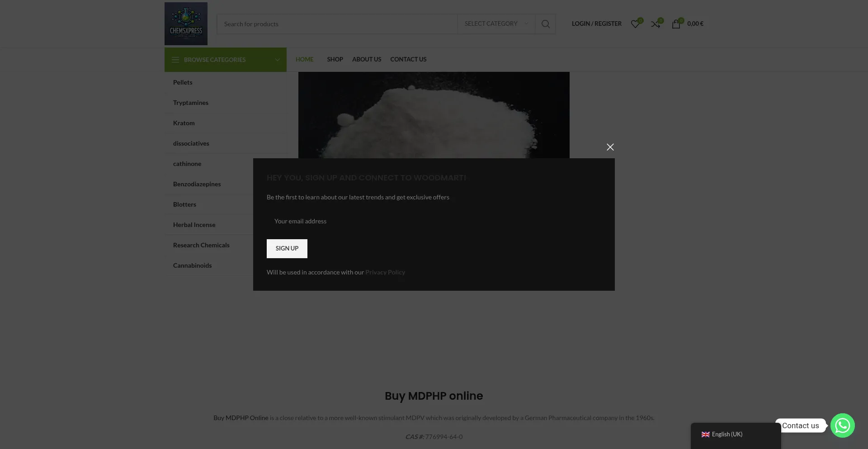
Task: Collapse the Browse Categories chevron
Action: tap(277, 60)
